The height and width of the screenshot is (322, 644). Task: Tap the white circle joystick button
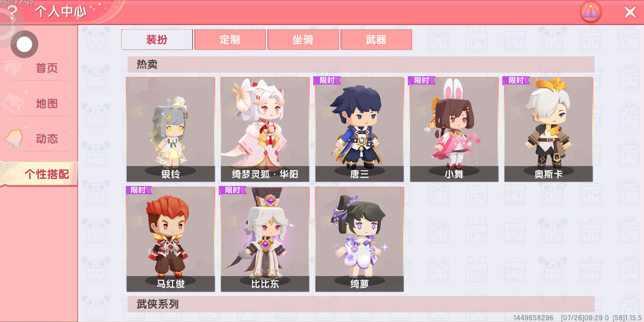(x=24, y=44)
